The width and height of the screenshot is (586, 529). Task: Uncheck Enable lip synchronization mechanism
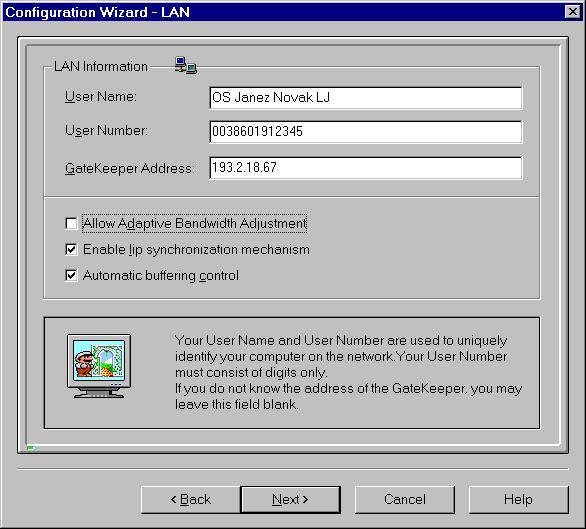coord(71,249)
